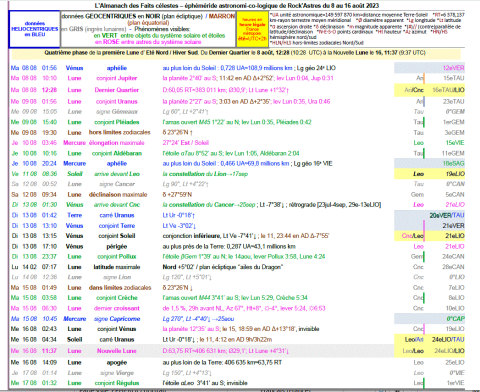Click the almanac title 'L'Almanach des Faits célestes'
This screenshot has width=480, height=392.
pos(137,6)
